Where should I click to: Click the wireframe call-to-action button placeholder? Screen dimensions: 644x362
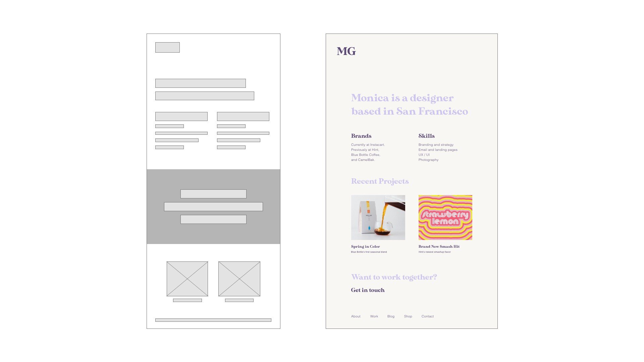pyautogui.click(x=213, y=219)
